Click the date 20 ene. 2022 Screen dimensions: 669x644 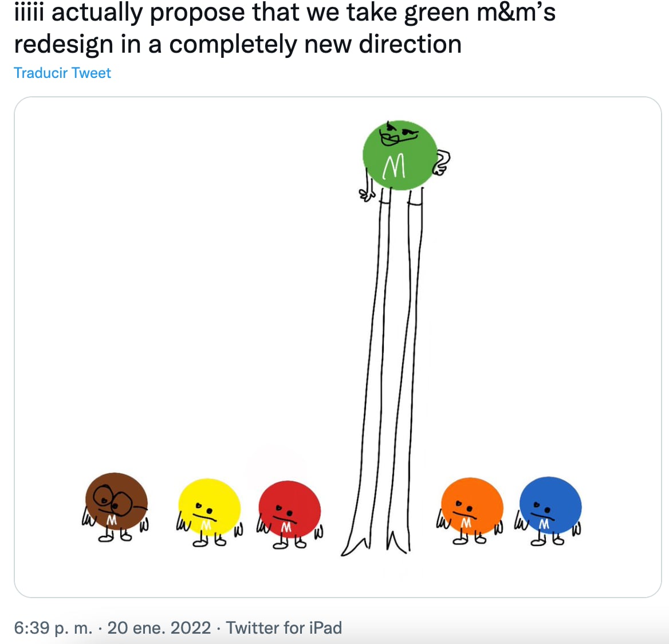pyautogui.click(x=160, y=627)
